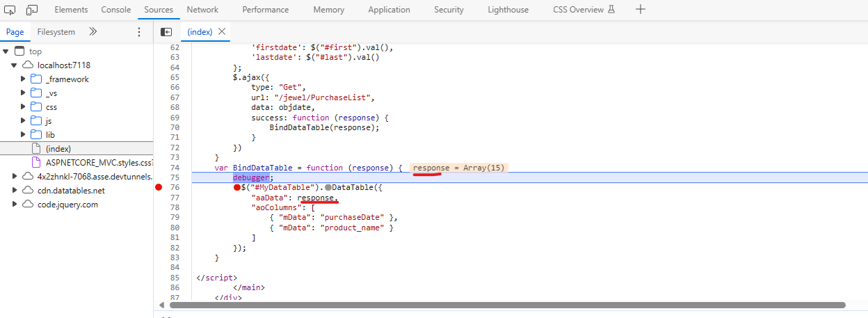Expand the 4x2zhnkl-7068.asse.devtunnels node
Viewport: 868px width, 318px height.
click(15, 177)
